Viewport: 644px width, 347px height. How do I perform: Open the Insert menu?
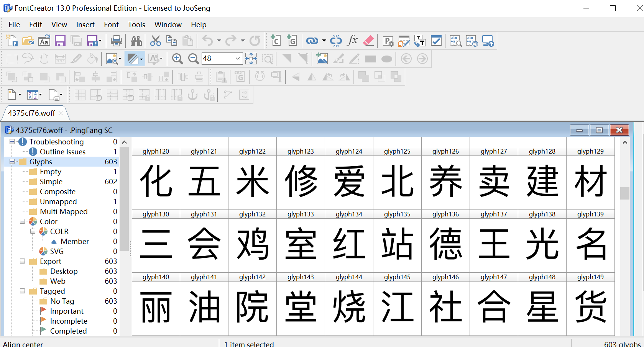[x=85, y=25]
